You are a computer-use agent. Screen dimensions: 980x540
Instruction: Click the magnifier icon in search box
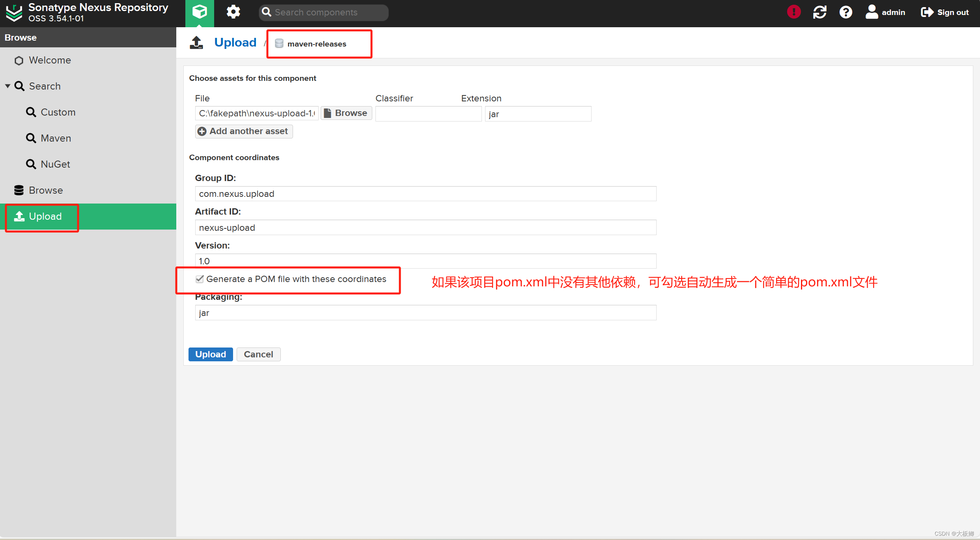tap(267, 12)
